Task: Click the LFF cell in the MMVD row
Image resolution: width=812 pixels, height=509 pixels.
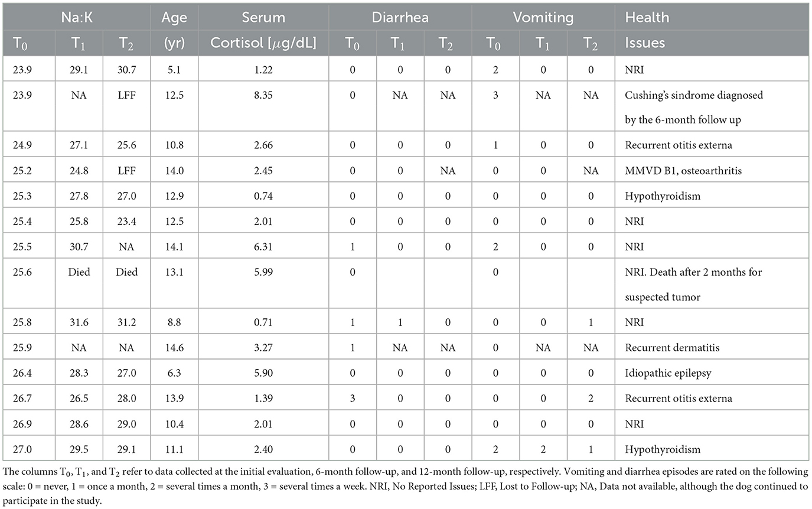Action: [127, 171]
